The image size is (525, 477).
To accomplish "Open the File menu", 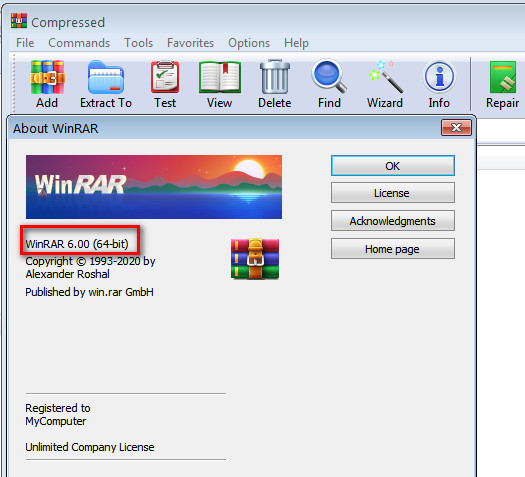I will coord(25,43).
